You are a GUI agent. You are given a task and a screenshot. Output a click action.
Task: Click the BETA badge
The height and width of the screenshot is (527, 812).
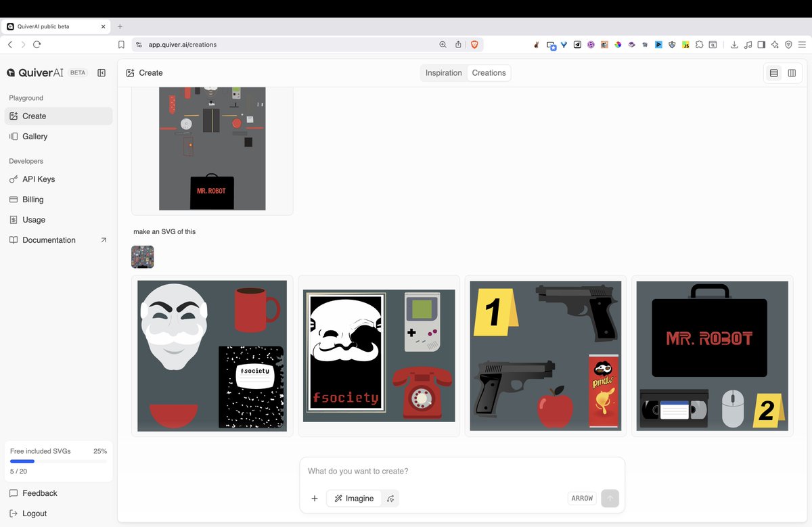[x=78, y=72]
